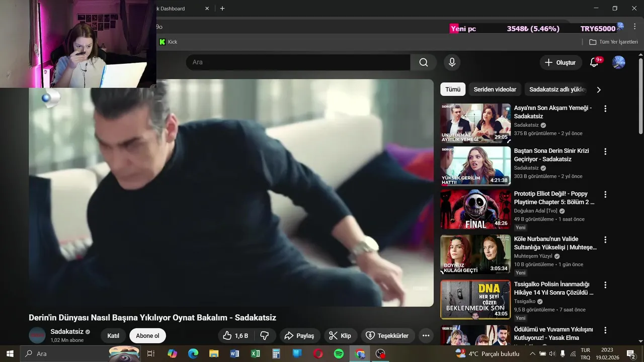Show hidden system tray icons
Viewport: 644px width, 362px height.
click(x=533, y=353)
